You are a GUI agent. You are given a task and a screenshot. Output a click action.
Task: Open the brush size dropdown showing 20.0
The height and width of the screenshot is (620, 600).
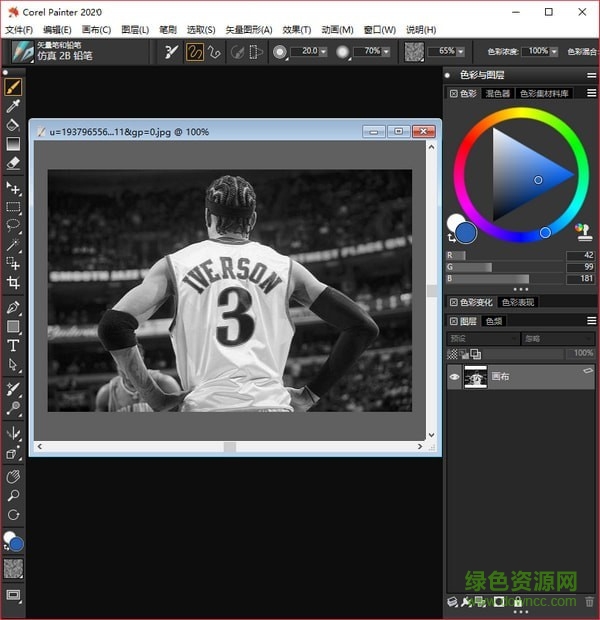[x=322, y=51]
